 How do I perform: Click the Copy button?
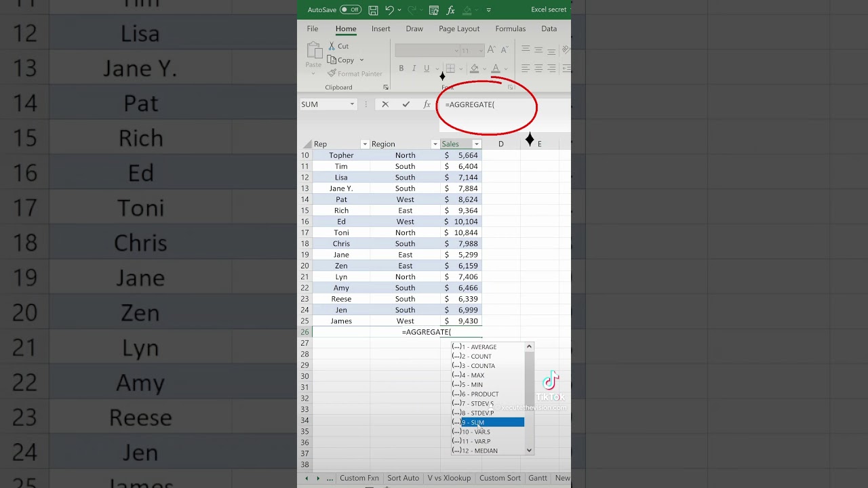[x=341, y=60]
